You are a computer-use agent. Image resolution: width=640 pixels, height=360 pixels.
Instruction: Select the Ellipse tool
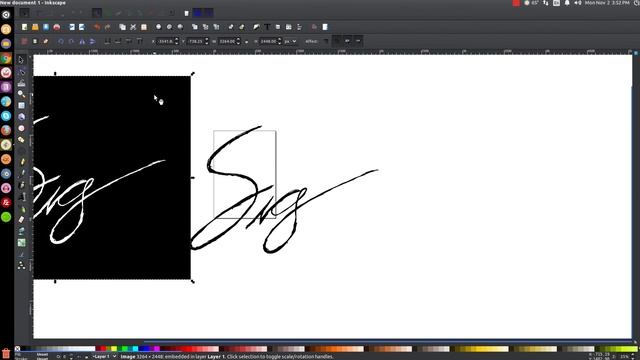coord(21,128)
